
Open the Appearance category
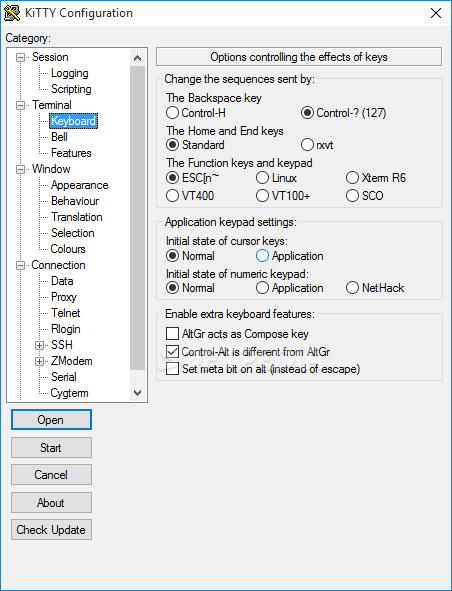80,185
